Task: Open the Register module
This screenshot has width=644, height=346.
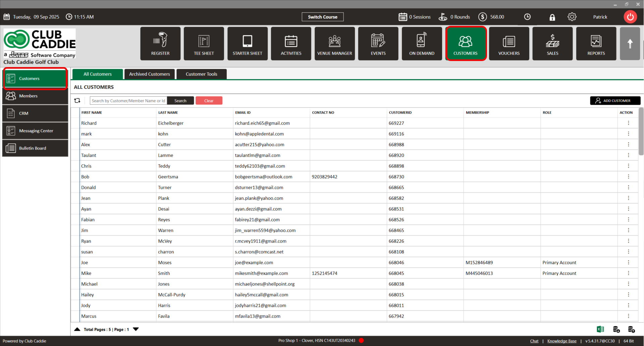Action: click(160, 44)
